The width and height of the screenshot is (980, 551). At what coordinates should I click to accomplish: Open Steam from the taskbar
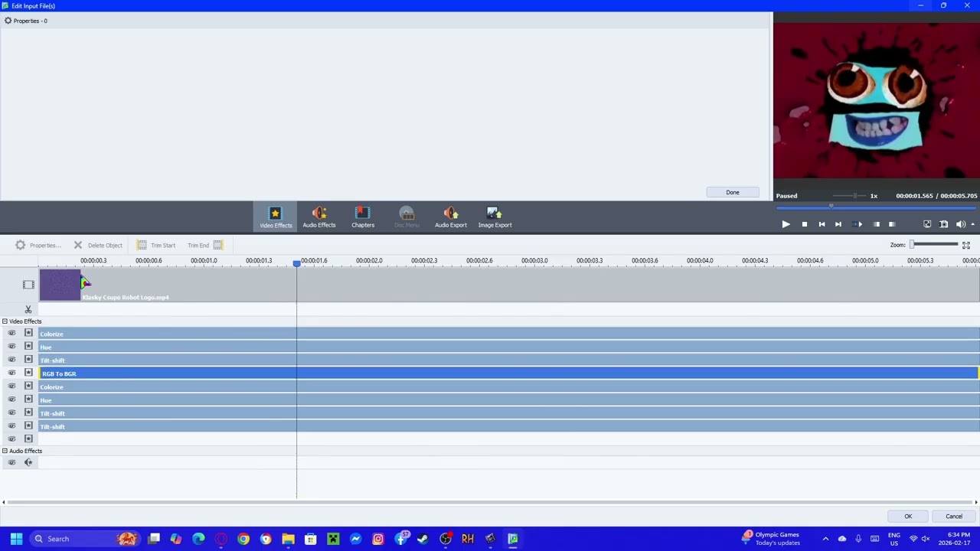click(423, 539)
